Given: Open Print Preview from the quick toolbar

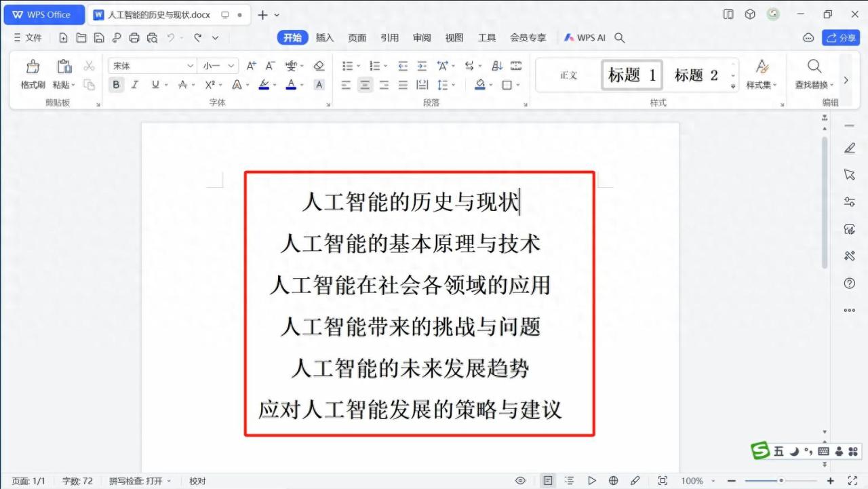Looking at the screenshot, I should [x=152, y=38].
